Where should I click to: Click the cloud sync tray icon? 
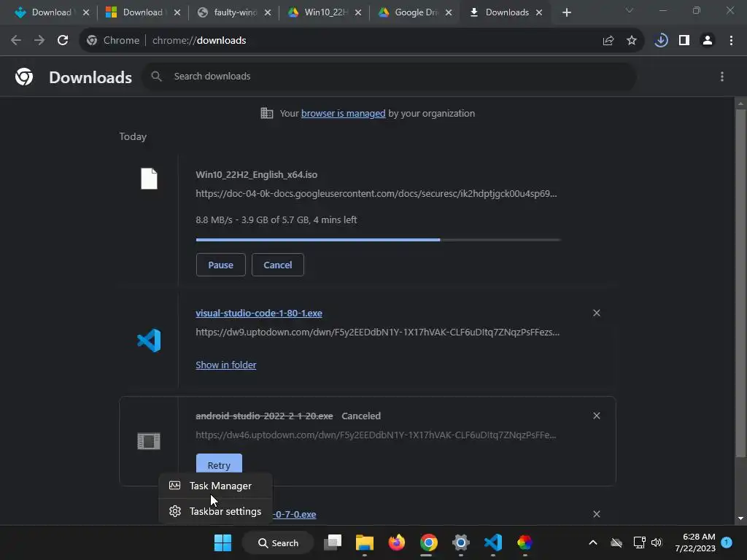[x=616, y=542]
